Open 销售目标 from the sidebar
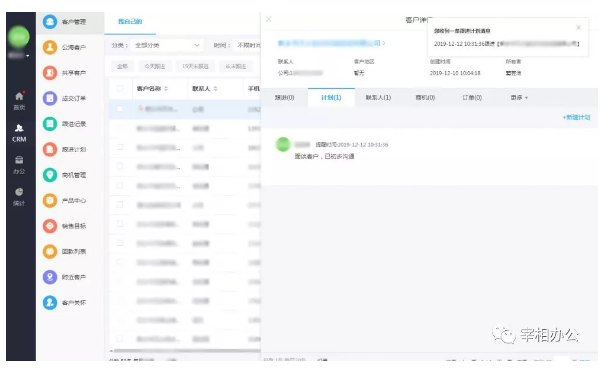 (x=65, y=226)
